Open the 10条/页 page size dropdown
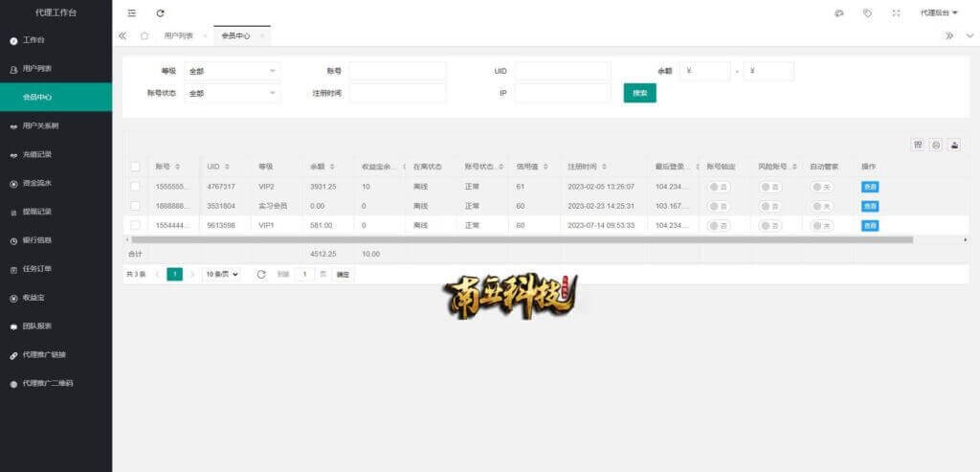Viewport: 980px width, 472px height. click(x=222, y=274)
